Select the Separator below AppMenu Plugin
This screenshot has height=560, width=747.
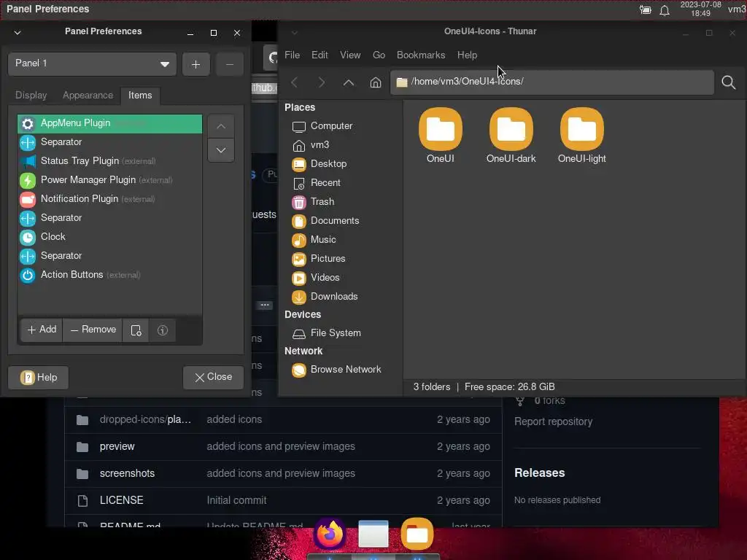tap(109, 142)
